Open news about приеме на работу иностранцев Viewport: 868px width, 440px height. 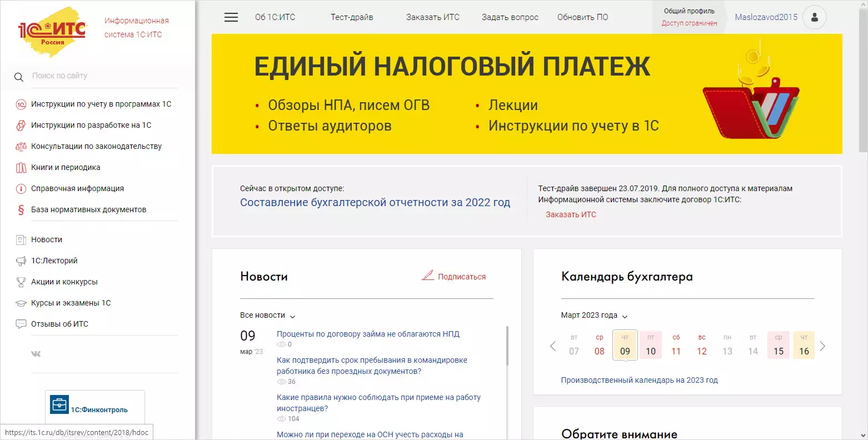point(378,403)
